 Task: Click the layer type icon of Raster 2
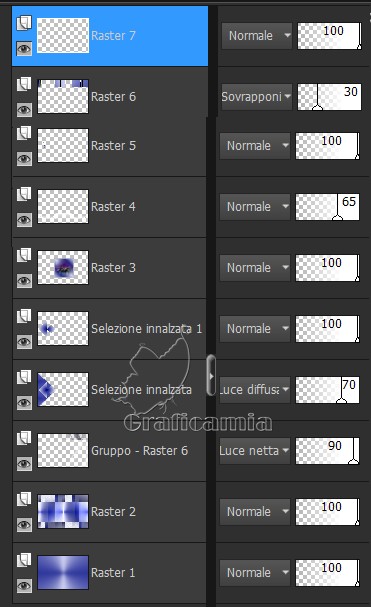(x=24, y=499)
